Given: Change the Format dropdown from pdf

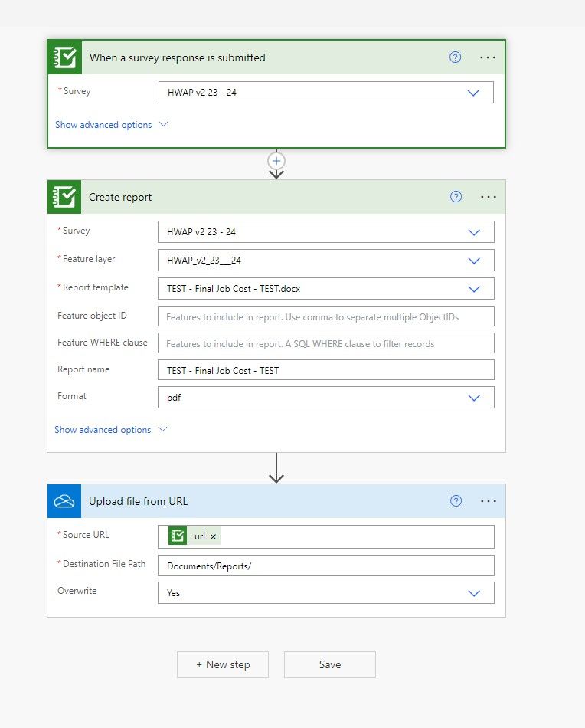Looking at the screenshot, I should tap(474, 398).
